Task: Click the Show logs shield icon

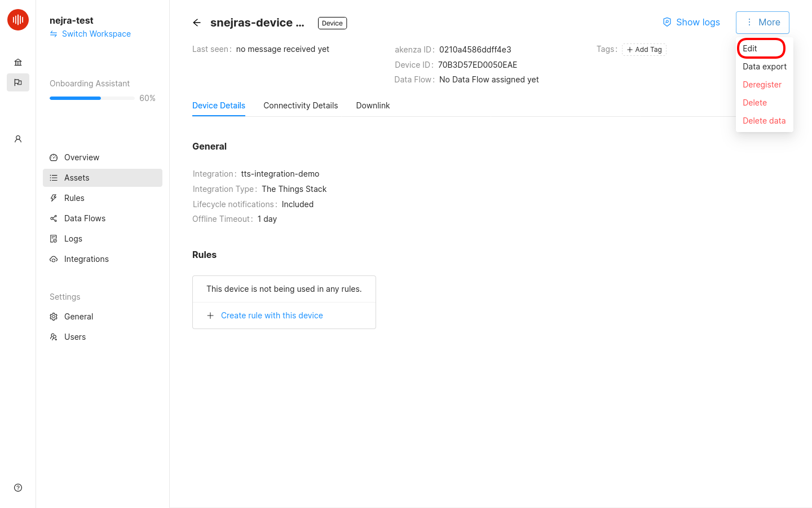Action: tap(667, 22)
